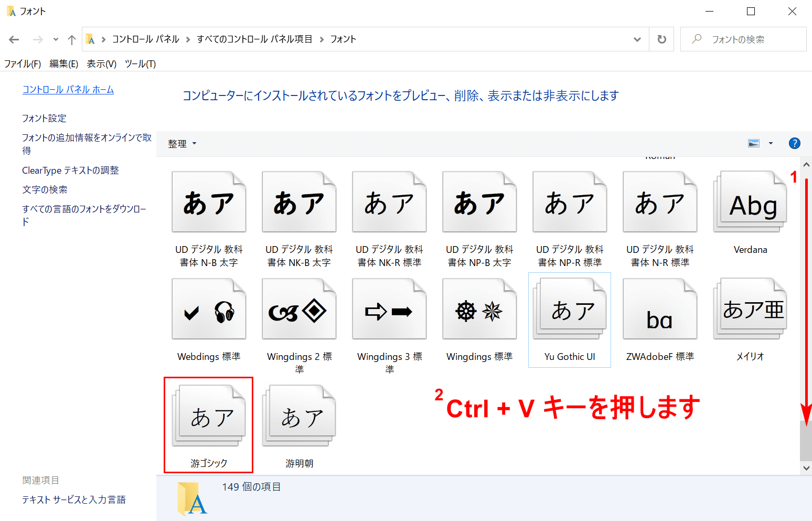
Task: Select the UD デジタル 教科書体 N-B 太字 font icon
Action: click(x=209, y=202)
